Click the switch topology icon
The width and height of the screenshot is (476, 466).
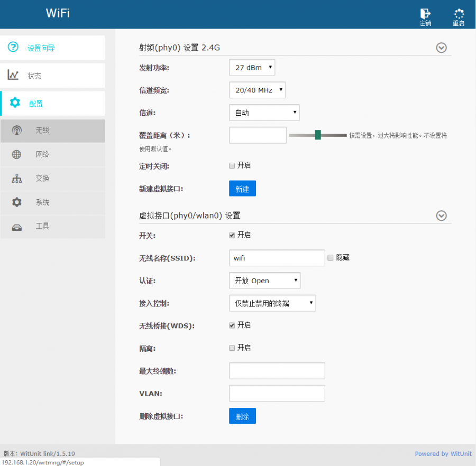click(17, 178)
